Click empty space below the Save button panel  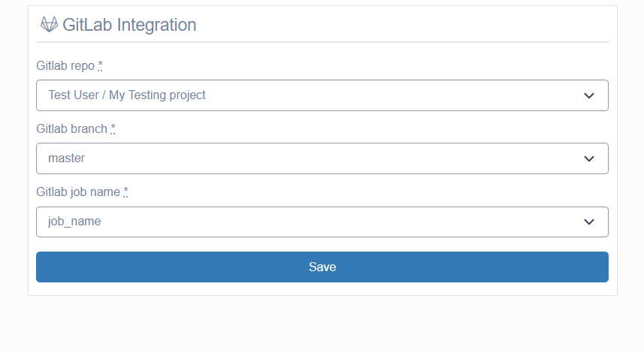coord(322,324)
